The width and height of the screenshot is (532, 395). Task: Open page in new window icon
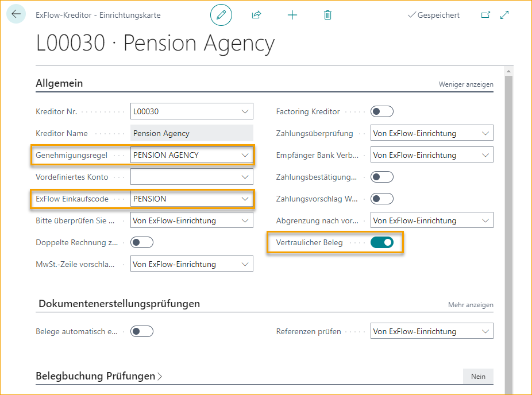click(486, 15)
